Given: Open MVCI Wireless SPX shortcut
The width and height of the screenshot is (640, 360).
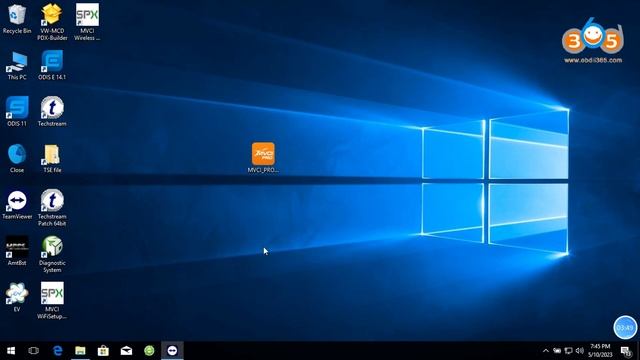Looking at the screenshot, I should tap(87, 22).
